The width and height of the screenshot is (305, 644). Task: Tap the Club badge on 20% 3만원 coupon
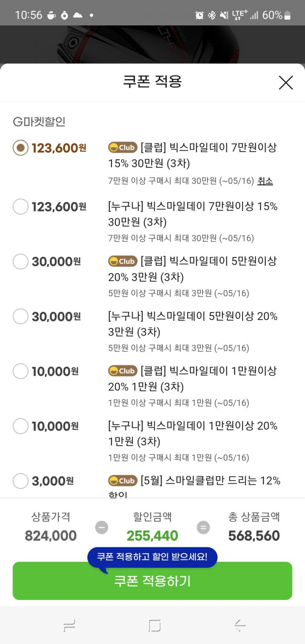(123, 261)
